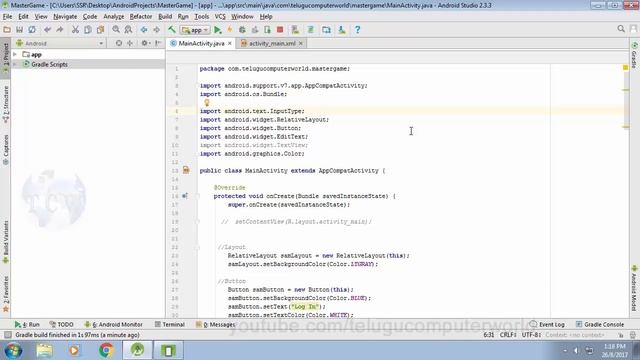Viewport: 640px width, 360px height.
Task: Expand the app folder tree node
Action: 15,54
